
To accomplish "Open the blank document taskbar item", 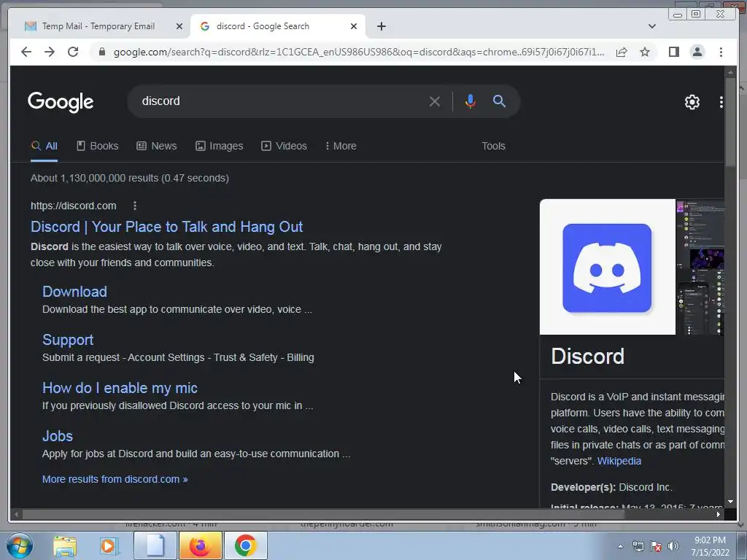I will (155, 545).
